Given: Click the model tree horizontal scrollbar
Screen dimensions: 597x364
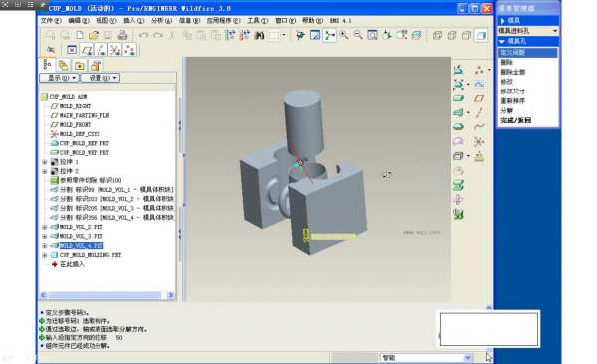Looking at the screenshot, I should coord(107,295).
